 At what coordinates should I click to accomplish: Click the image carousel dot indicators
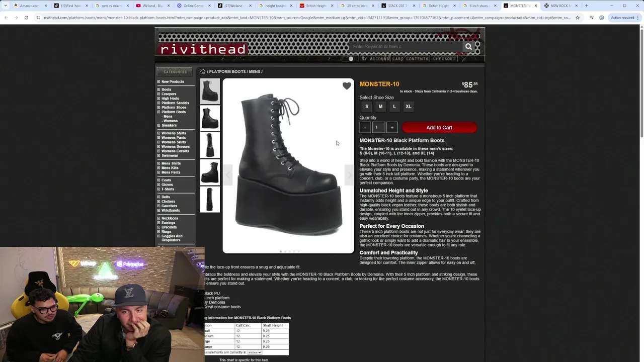(x=289, y=251)
